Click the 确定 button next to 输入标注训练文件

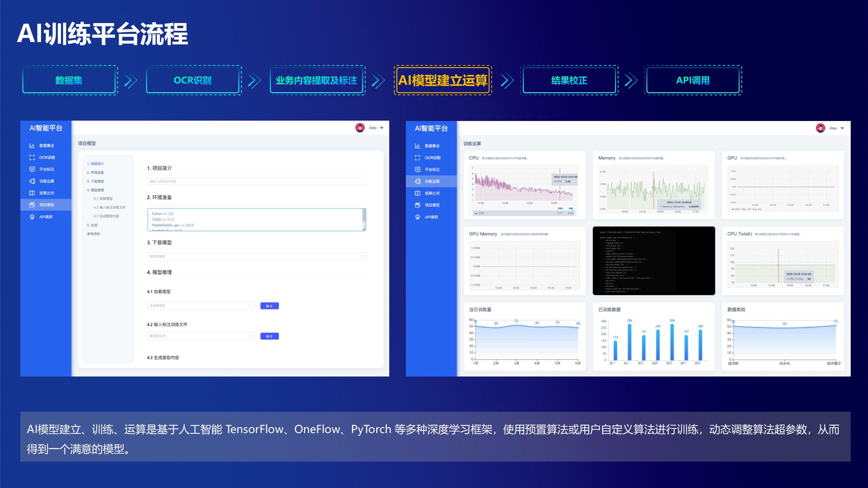269,336
